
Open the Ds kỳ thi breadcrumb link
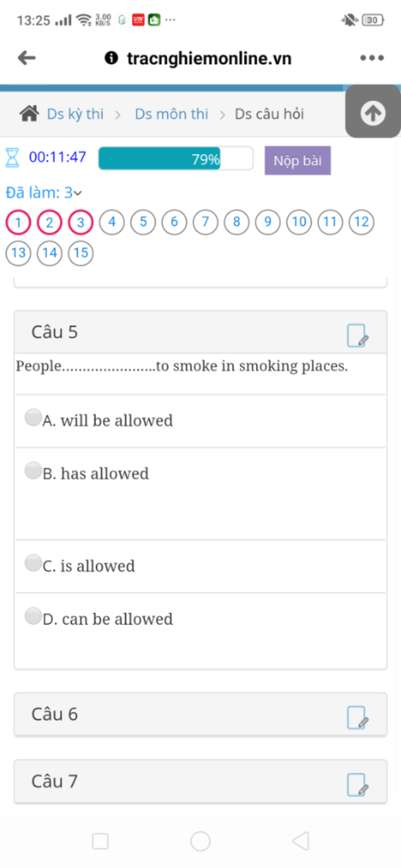pos(75,114)
